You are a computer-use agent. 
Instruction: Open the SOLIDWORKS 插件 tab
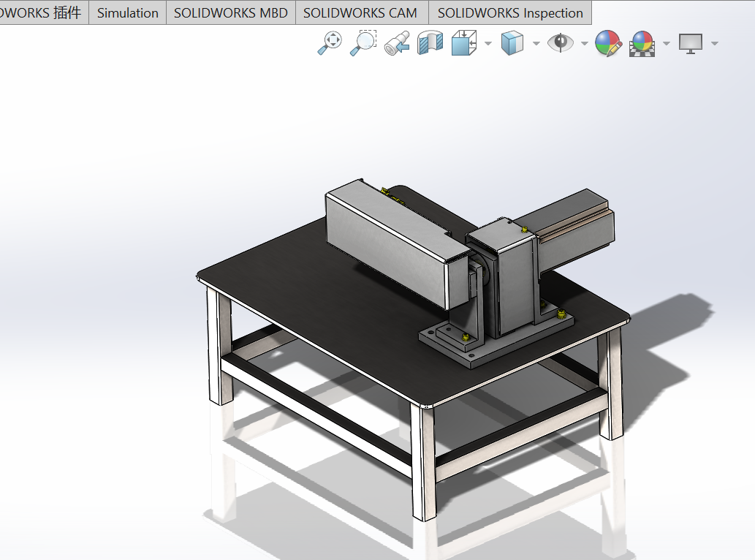click(x=43, y=13)
